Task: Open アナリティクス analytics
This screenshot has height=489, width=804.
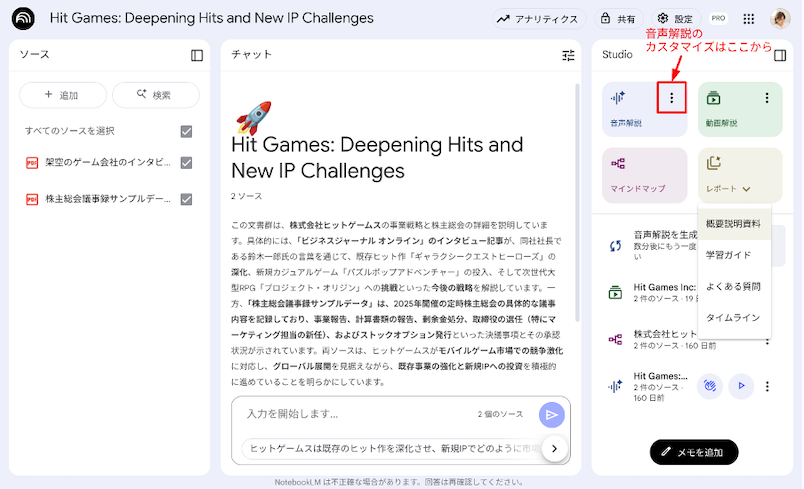Action: pyautogui.click(x=539, y=19)
